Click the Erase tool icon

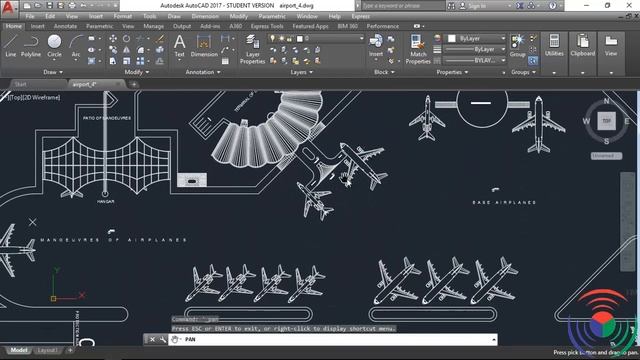[x=160, y=38]
